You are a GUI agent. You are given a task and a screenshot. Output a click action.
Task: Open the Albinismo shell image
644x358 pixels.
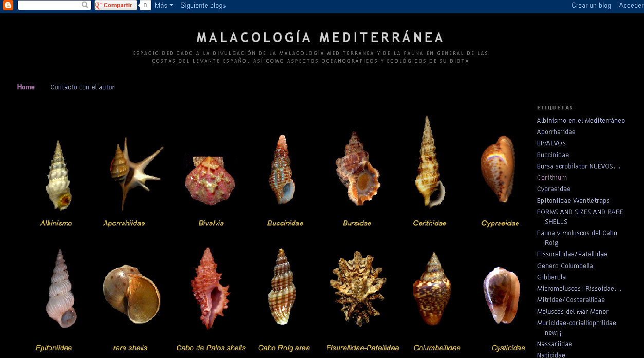(x=59, y=176)
